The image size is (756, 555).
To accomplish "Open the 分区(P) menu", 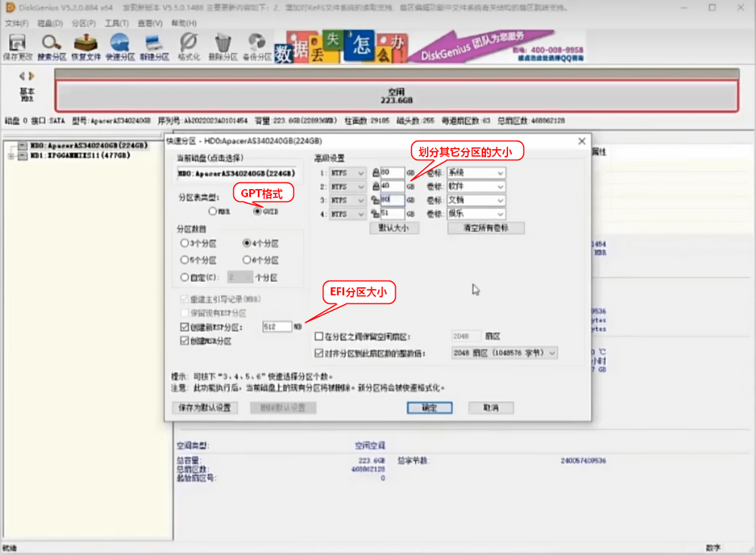I will coord(81,23).
